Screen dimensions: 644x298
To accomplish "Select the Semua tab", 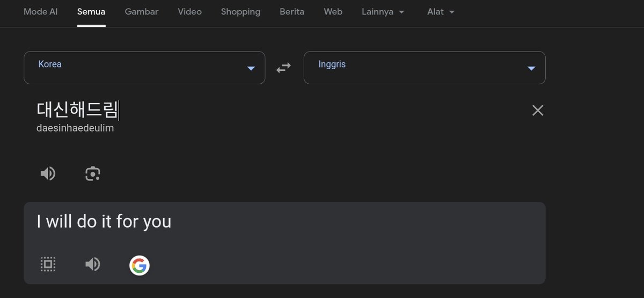I will (x=91, y=12).
